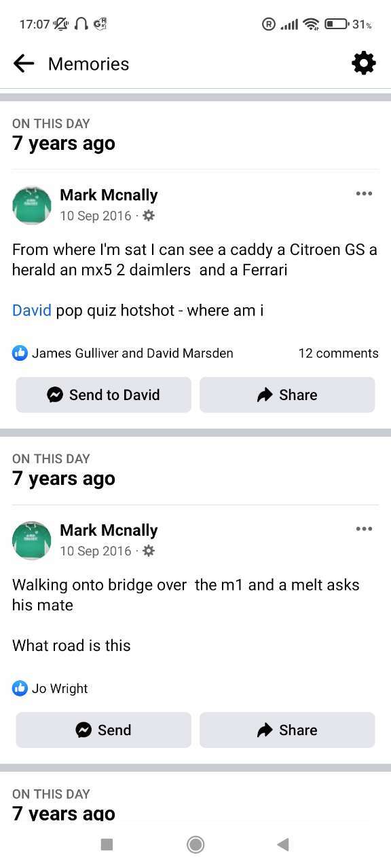The image size is (391, 868).
Task: Open the three-dot menu on the Citroen GS post
Action: coord(364,194)
